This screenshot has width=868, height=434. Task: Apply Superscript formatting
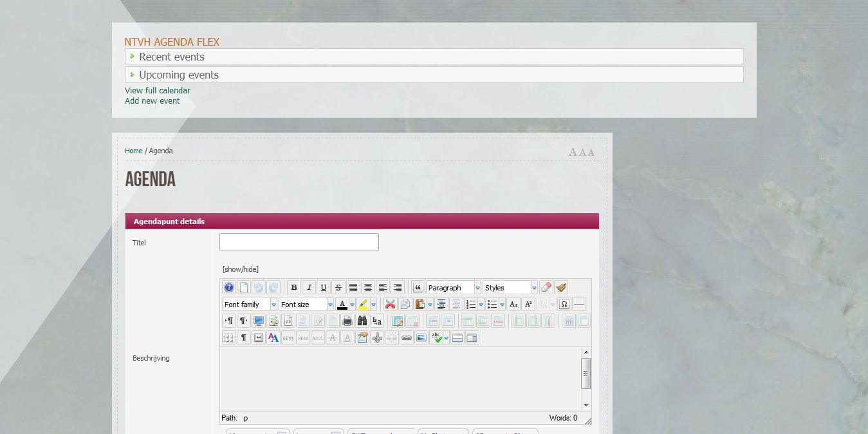528,305
